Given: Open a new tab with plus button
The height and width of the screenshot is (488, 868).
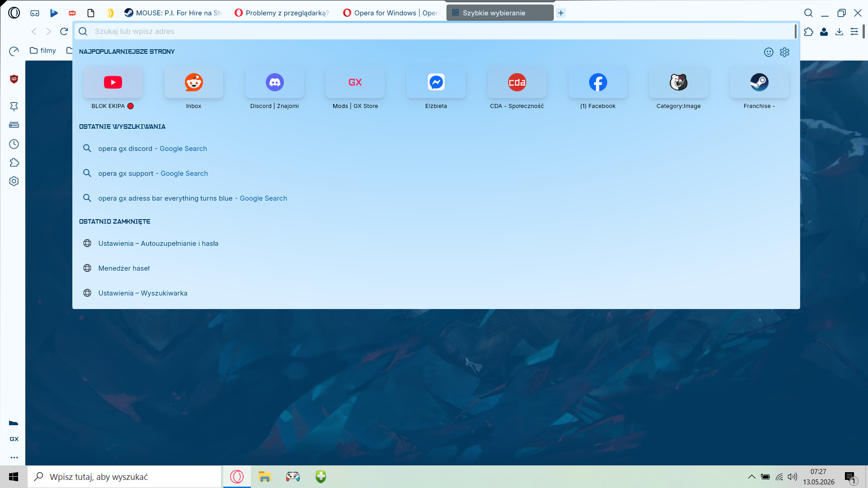Looking at the screenshot, I should 561,13.
